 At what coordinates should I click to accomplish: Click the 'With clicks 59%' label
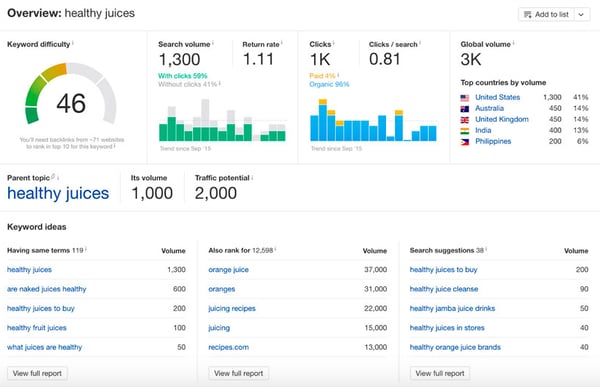(183, 76)
